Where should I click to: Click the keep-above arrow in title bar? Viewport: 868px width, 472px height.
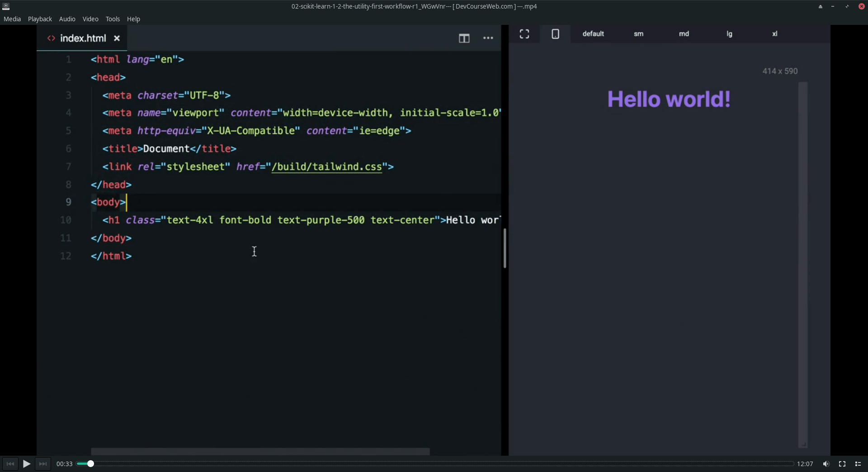coord(821,6)
